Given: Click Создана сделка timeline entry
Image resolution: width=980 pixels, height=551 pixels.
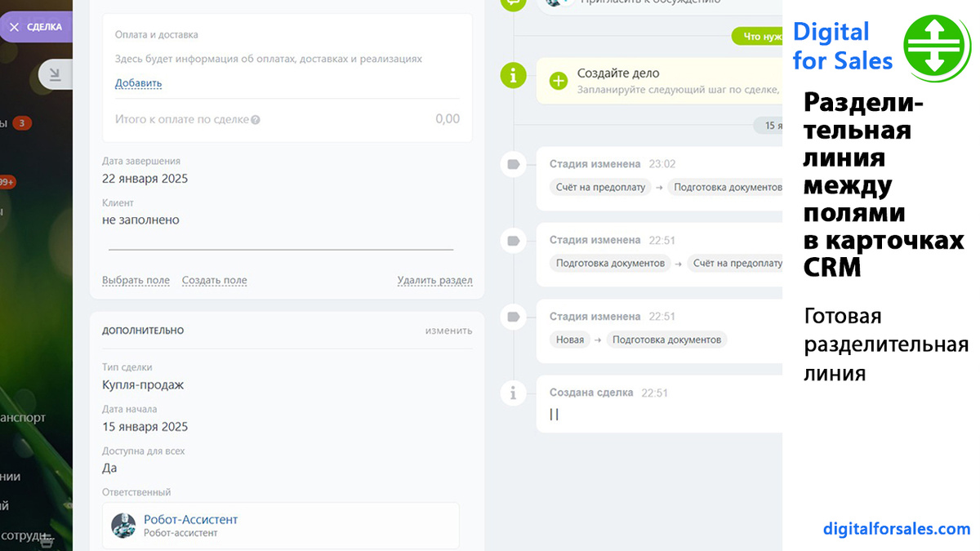Looking at the screenshot, I should click(659, 404).
